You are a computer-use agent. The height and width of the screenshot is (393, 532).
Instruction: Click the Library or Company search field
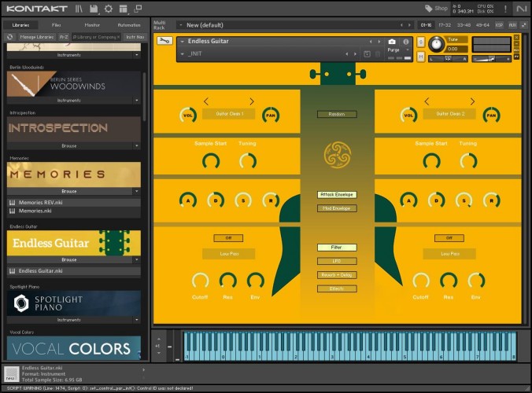[x=96, y=37]
